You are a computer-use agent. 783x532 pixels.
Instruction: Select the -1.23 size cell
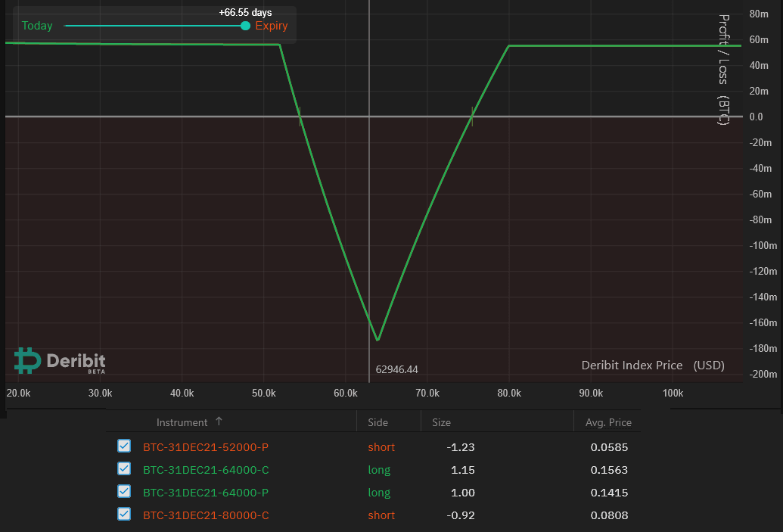pos(461,447)
